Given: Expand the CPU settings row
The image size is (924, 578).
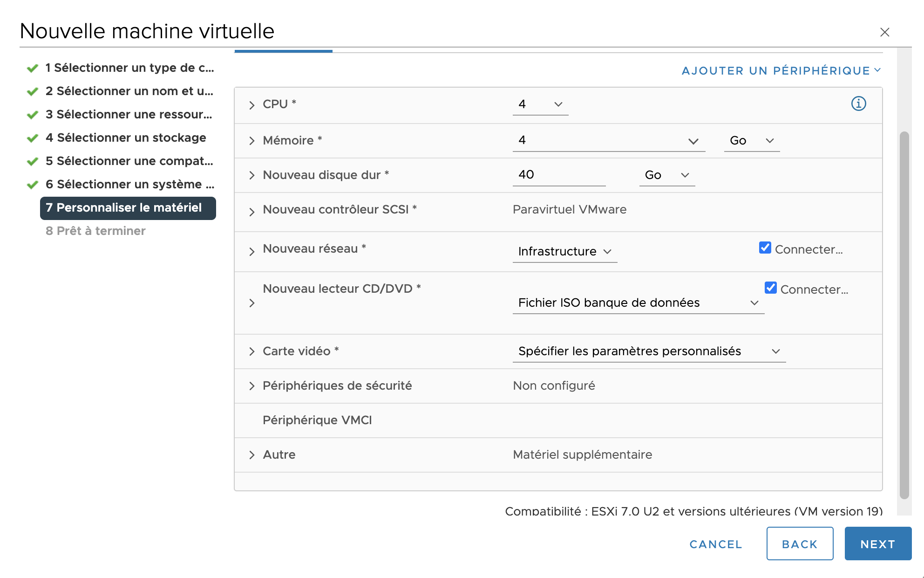Looking at the screenshot, I should pos(251,105).
